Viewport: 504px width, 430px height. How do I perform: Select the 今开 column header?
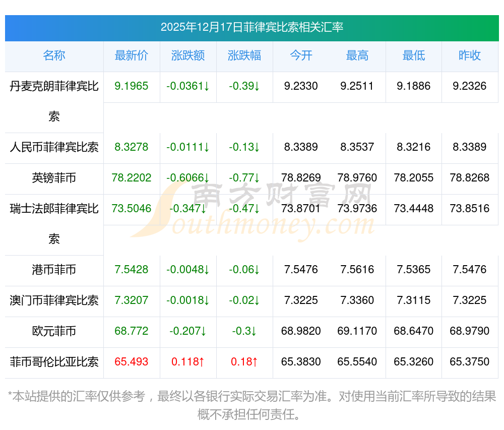tap(301, 55)
